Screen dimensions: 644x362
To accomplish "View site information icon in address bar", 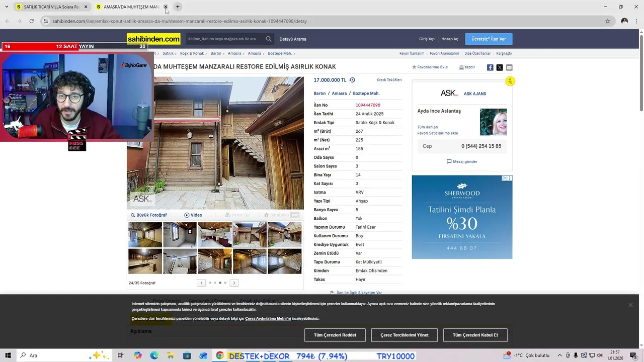I will coord(46,21).
